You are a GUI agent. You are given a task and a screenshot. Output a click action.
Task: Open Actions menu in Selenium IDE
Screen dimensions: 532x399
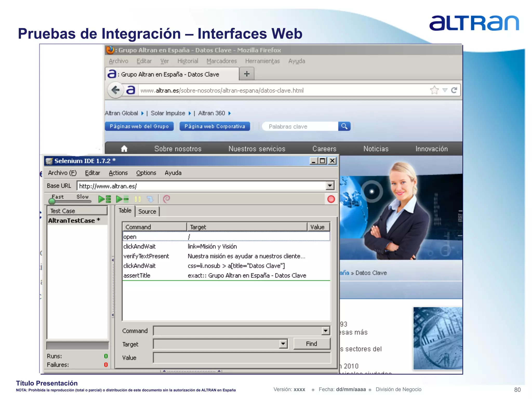tap(118, 173)
